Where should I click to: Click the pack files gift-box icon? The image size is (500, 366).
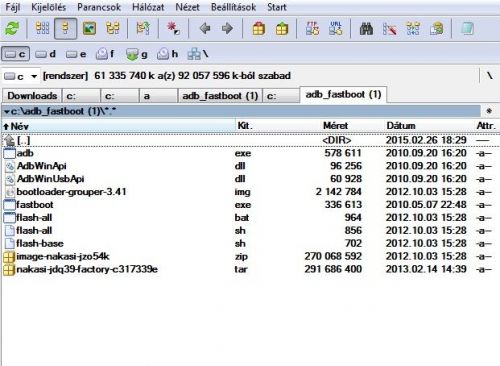[x=259, y=28]
